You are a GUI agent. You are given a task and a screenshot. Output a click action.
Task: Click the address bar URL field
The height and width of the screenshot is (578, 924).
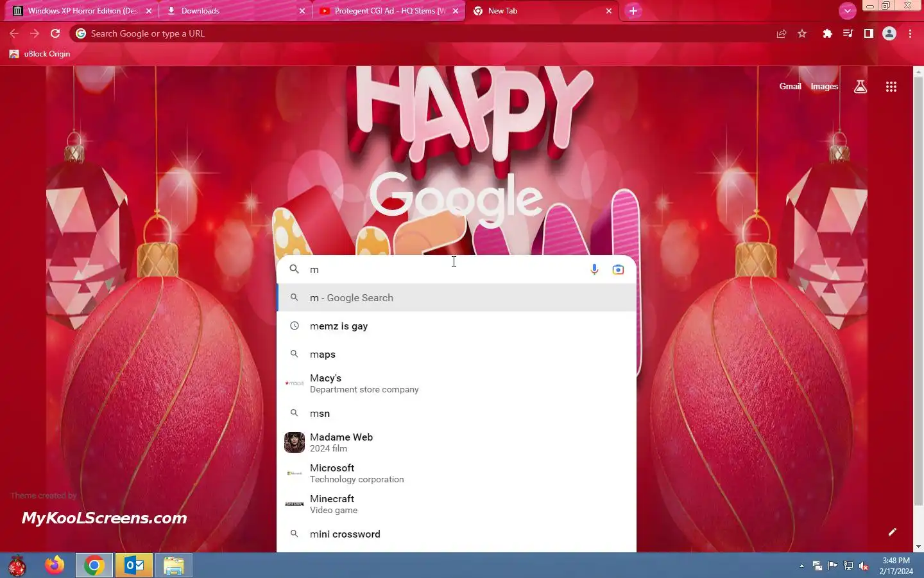coord(424,33)
